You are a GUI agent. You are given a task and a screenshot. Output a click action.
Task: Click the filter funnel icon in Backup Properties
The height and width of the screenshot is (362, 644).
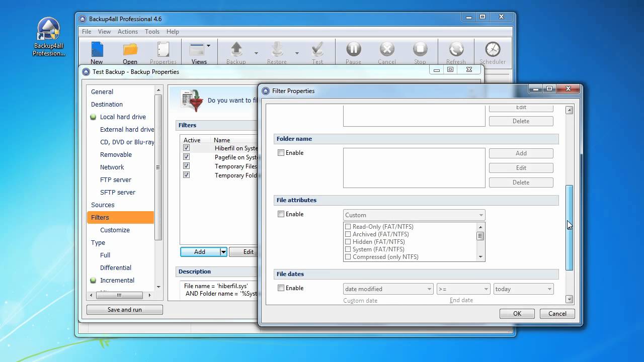click(192, 100)
